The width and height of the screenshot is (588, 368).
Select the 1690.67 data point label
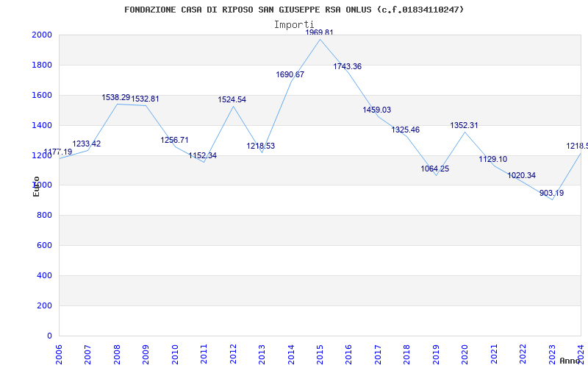(x=290, y=74)
